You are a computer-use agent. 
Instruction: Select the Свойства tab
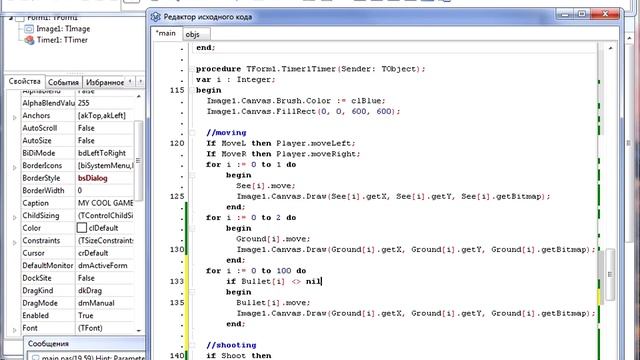pos(24,81)
